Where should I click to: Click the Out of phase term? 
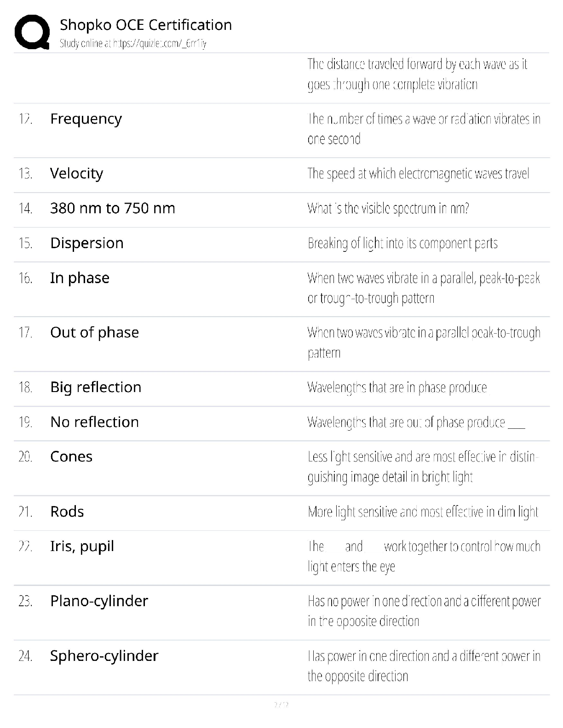point(94,333)
